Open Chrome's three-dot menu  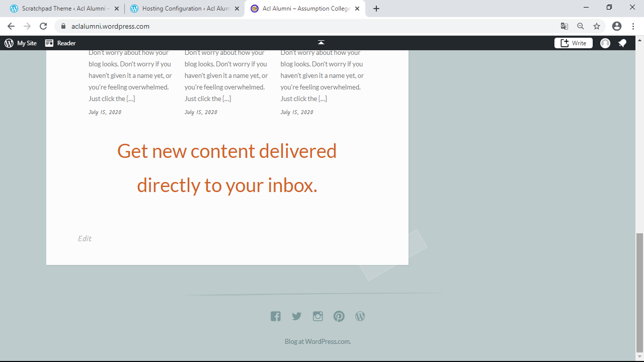(x=633, y=26)
